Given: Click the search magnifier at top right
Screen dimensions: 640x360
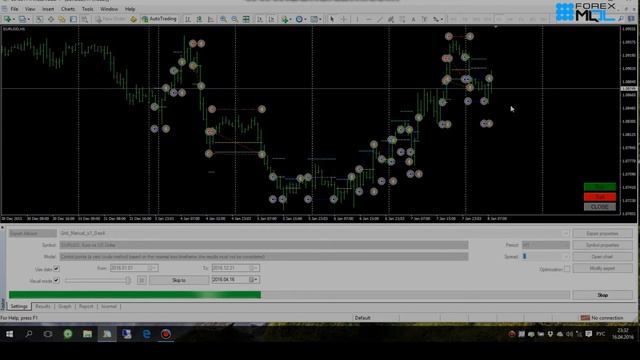Looking at the screenshot, I should click(621, 19).
